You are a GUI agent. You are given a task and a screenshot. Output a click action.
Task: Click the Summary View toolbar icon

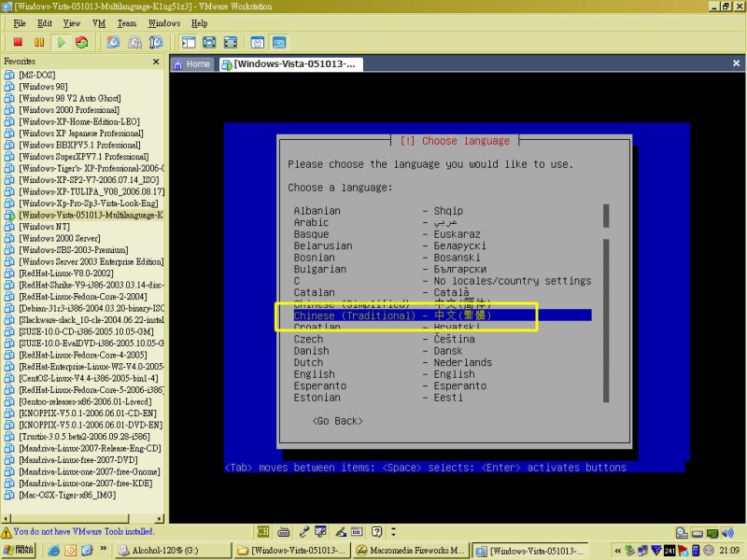coord(258,42)
